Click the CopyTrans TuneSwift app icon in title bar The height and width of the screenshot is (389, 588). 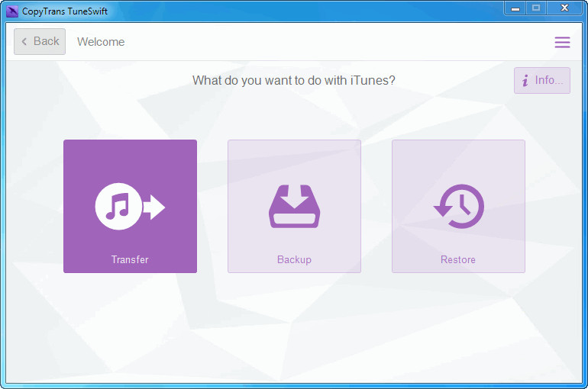point(12,11)
